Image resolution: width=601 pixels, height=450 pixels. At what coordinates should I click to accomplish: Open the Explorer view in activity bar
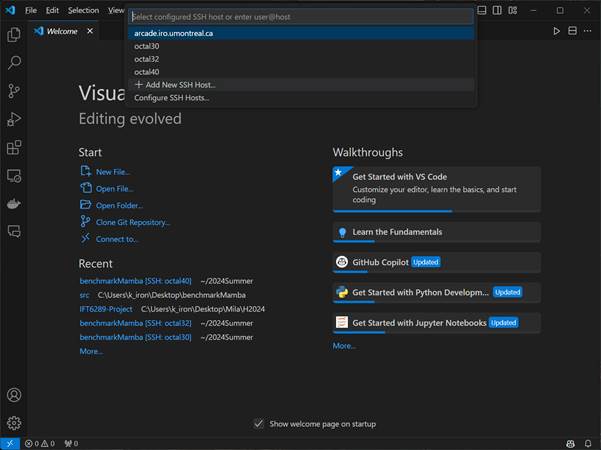[x=14, y=34]
